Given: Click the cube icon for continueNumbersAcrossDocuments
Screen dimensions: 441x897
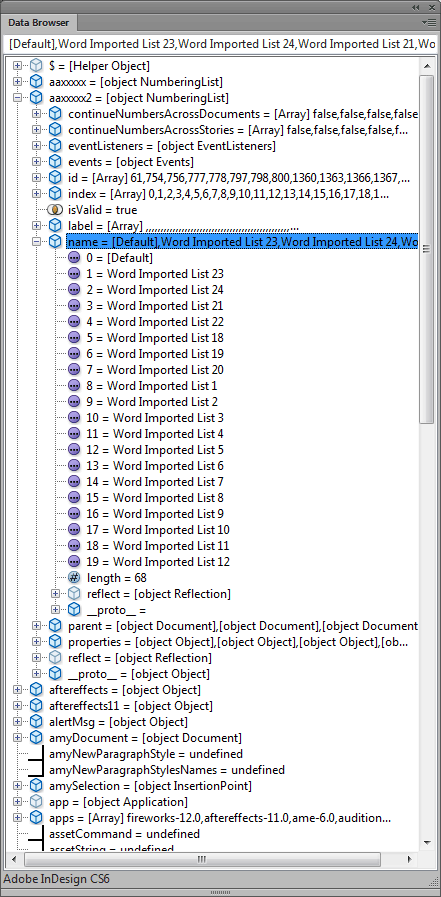Looking at the screenshot, I should [x=55, y=114].
